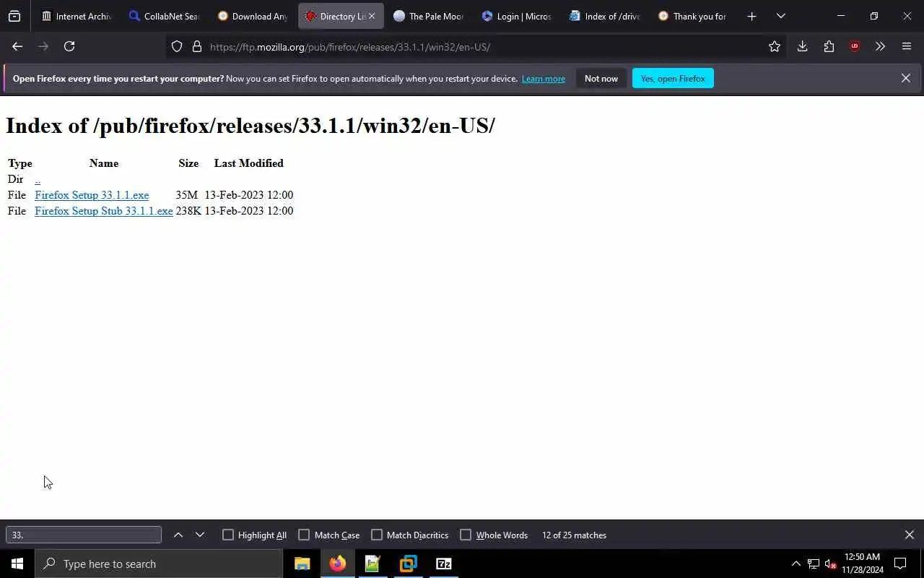
Task: Open Windows Start menu
Action: pos(17,564)
